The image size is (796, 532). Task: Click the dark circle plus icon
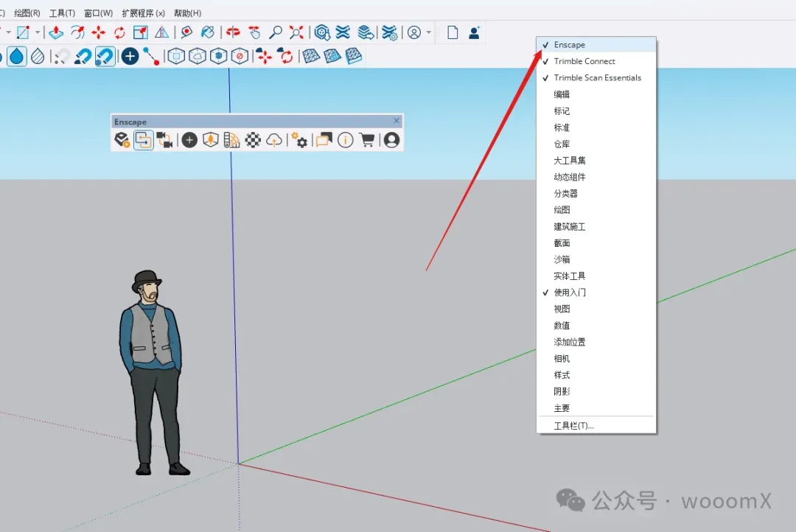coord(130,56)
